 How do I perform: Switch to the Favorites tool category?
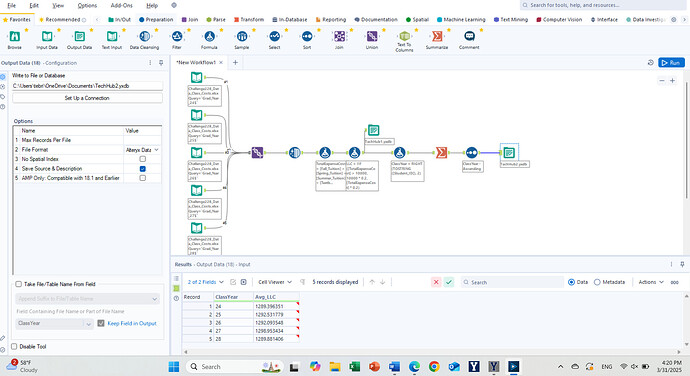click(17, 19)
